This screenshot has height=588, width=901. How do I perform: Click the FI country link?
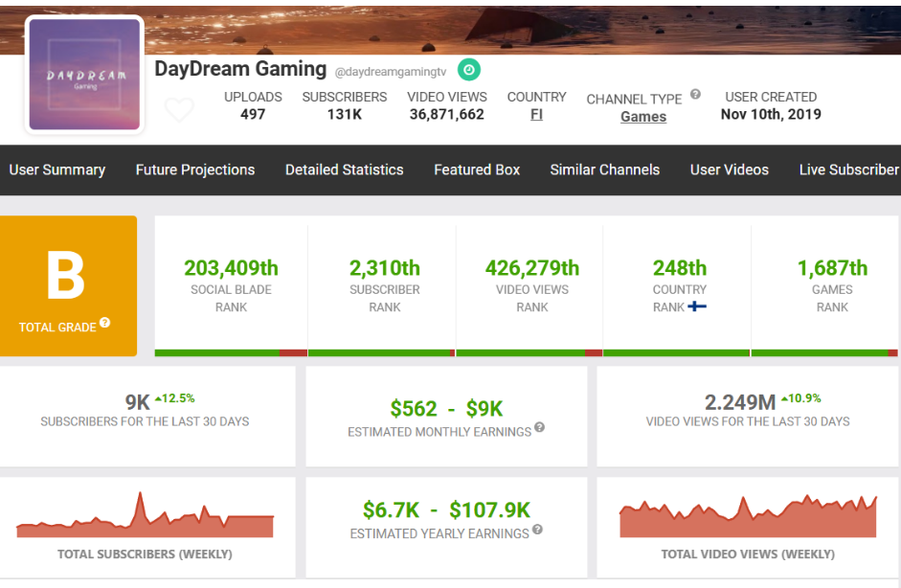(x=537, y=115)
